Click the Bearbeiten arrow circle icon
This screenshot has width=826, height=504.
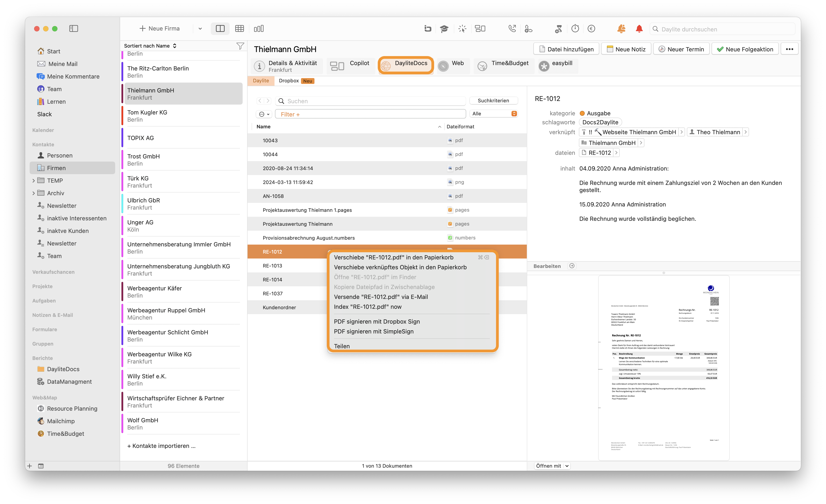pos(572,266)
